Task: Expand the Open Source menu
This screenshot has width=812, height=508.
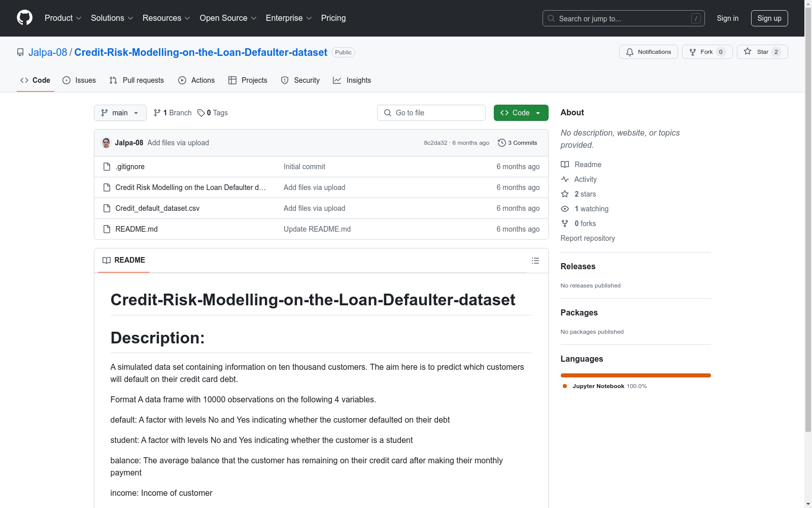Action: [228, 18]
